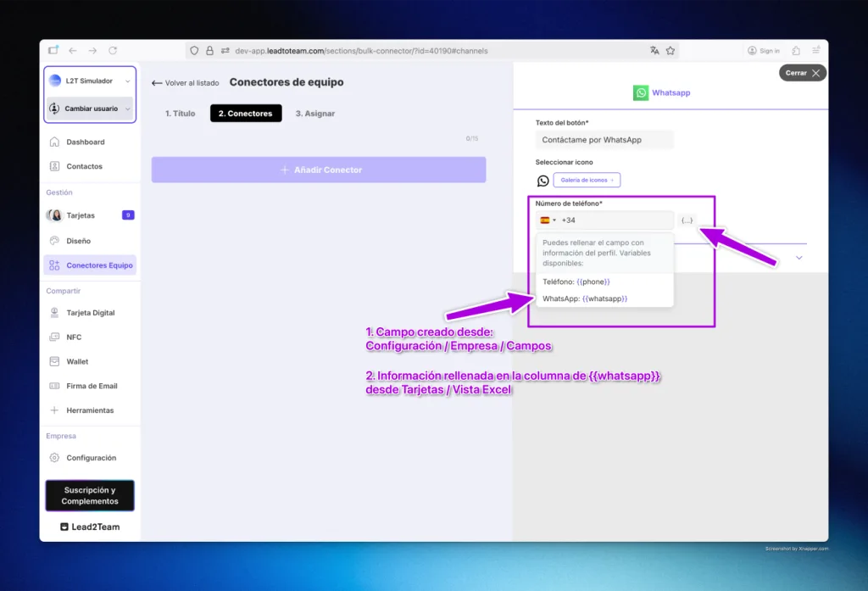
Task: Go to the 3. Asignar step tab
Action: [x=315, y=113]
